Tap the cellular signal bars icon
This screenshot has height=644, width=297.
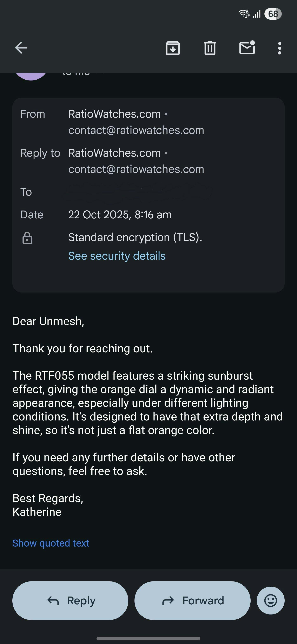tap(257, 14)
